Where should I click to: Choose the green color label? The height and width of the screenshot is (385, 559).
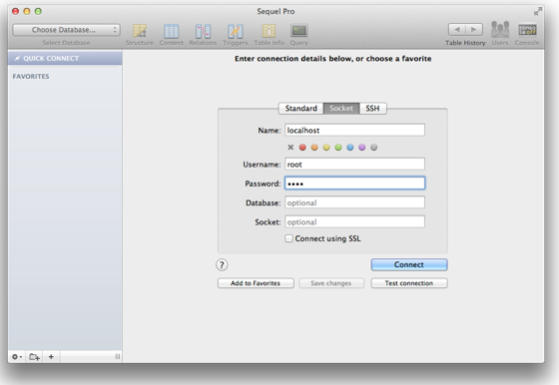coord(338,147)
